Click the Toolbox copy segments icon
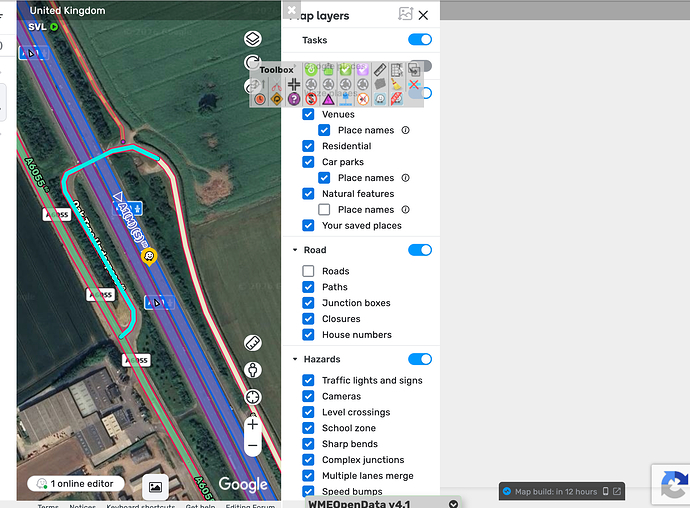Viewport: 690px width, 508px height. point(414,70)
